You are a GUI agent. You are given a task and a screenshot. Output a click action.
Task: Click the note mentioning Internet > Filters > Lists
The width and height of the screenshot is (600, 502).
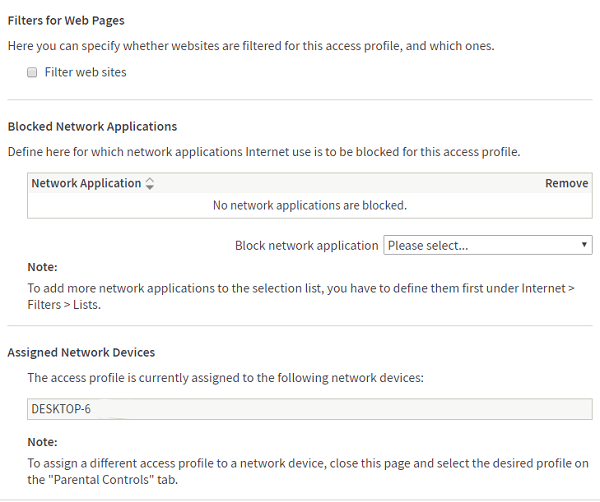[x=300, y=296]
